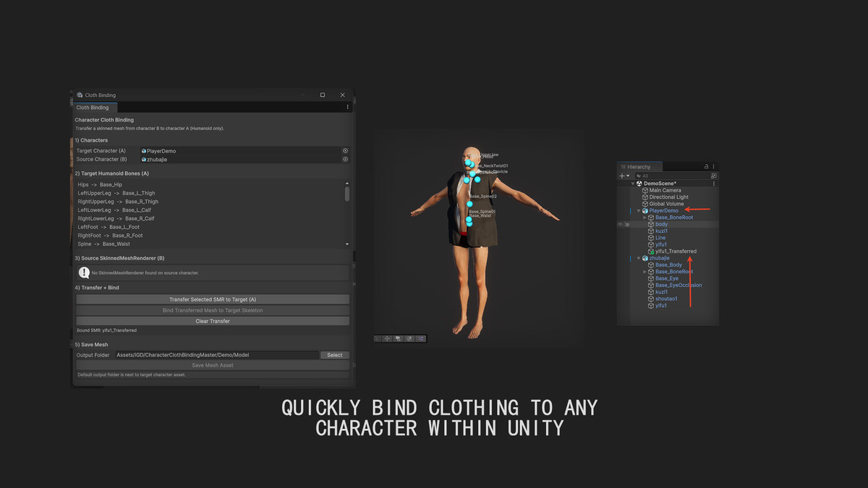Open the Hierarchy panel's three-dot options menu
This screenshot has height=488, width=868.
pyautogui.click(x=713, y=166)
